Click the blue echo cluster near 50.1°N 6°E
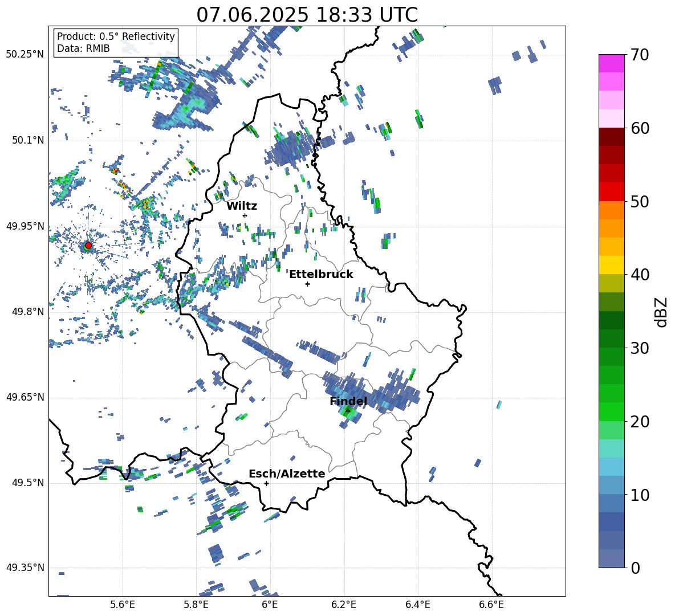Image resolution: width=675 pixels, height=616 pixels. [289, 150]
